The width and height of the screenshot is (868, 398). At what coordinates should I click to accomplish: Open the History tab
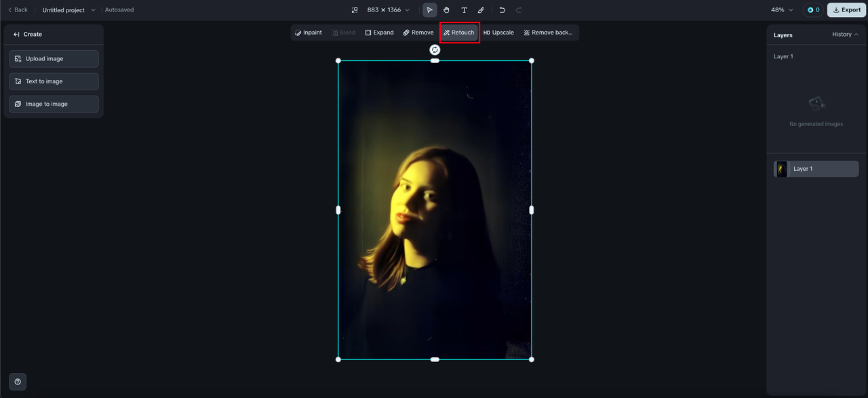point(842,35)
